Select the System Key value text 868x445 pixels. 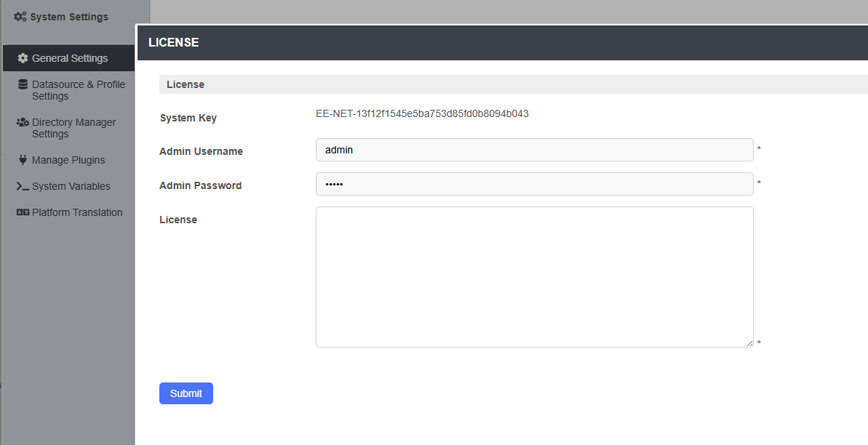click(422, 113)
